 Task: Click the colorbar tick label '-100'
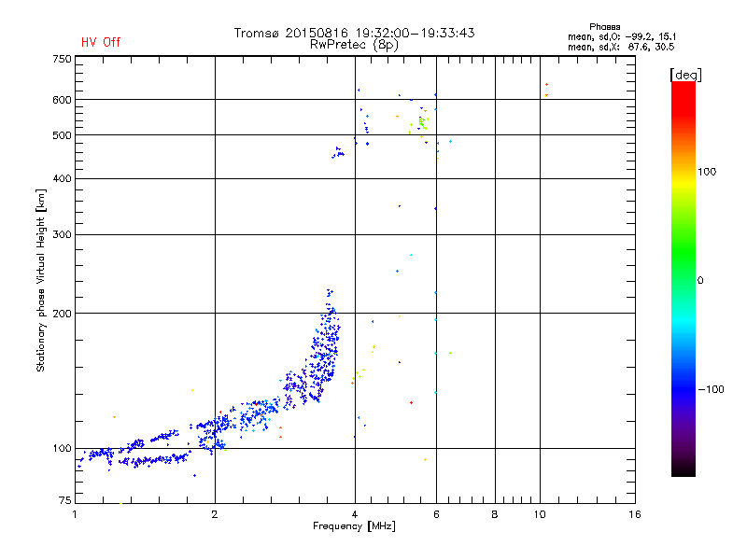click(x=711, y=389)
